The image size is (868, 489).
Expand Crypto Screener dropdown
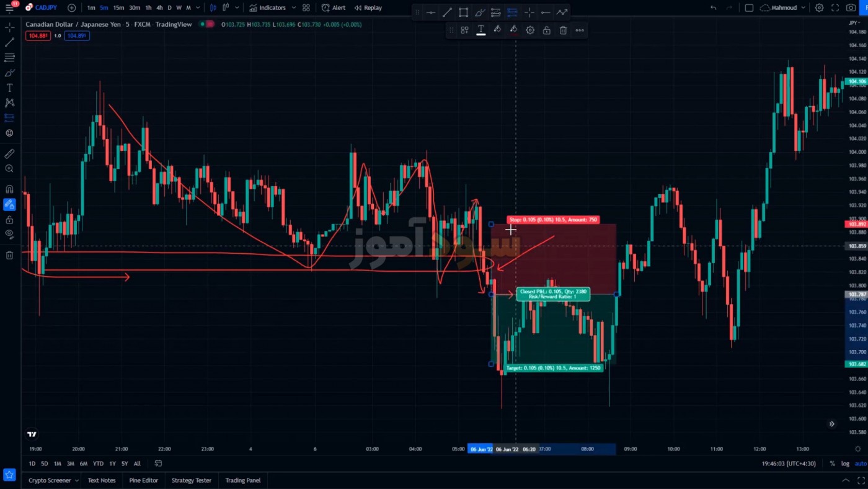(77, 480)
